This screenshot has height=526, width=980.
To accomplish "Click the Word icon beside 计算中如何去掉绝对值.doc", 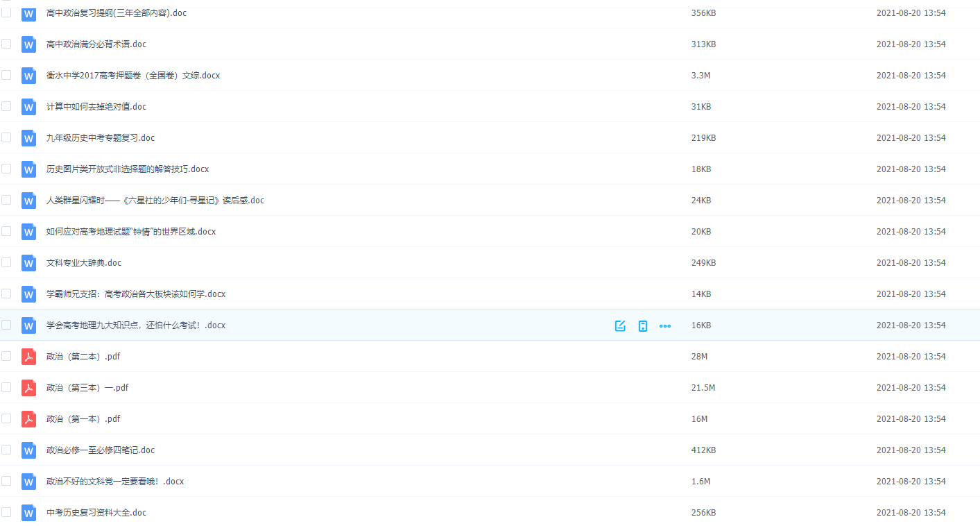I will tap(28, 107).
